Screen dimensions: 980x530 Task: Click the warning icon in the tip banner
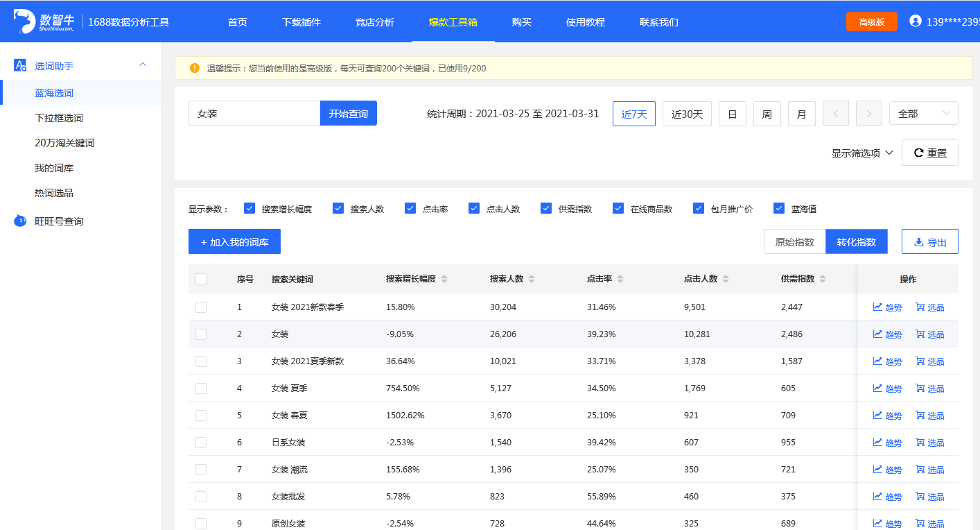click(x=195, y=68)
